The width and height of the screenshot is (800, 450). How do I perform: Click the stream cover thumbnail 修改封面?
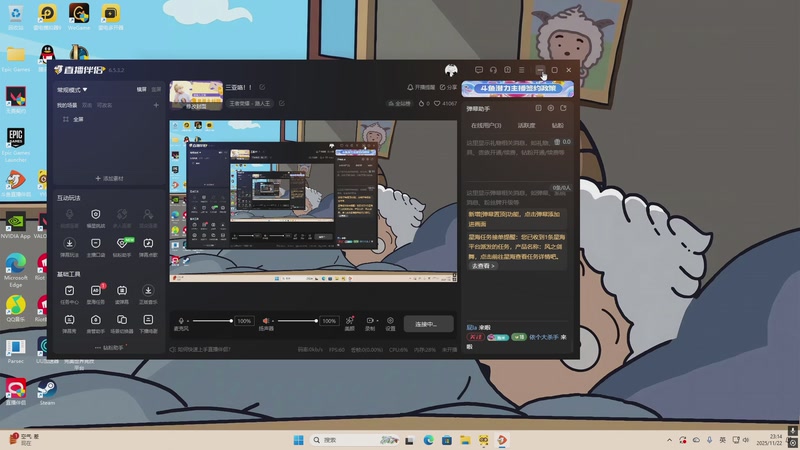196,95
